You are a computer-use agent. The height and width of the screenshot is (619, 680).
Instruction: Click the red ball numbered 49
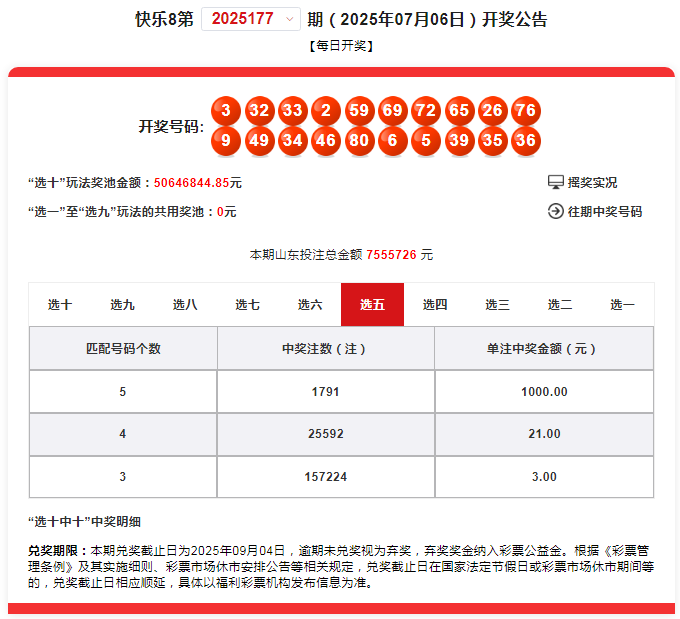pos(259,141)
